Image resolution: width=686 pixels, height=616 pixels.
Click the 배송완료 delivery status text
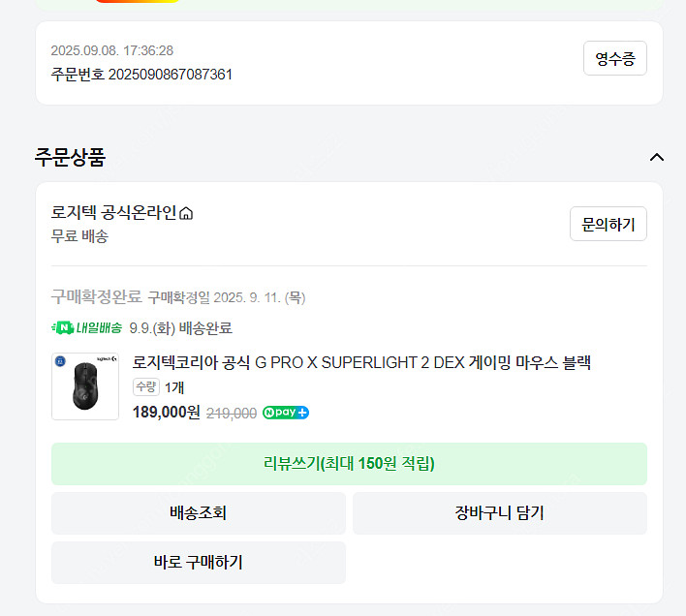[205, 328]
